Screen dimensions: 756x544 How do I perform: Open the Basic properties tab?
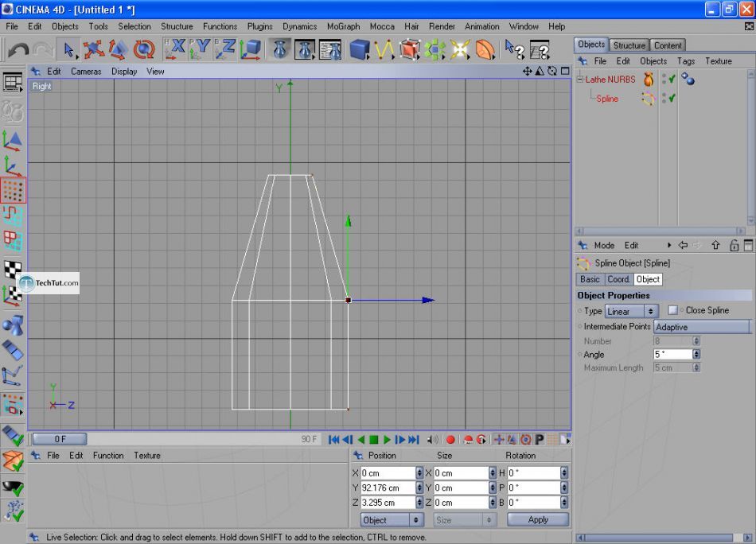[590, 279]
